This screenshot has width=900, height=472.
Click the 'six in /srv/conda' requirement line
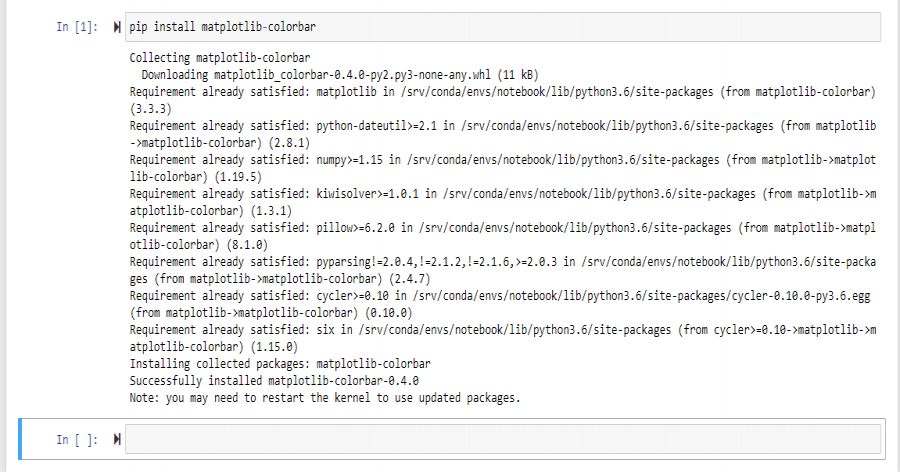pos(500,330)
